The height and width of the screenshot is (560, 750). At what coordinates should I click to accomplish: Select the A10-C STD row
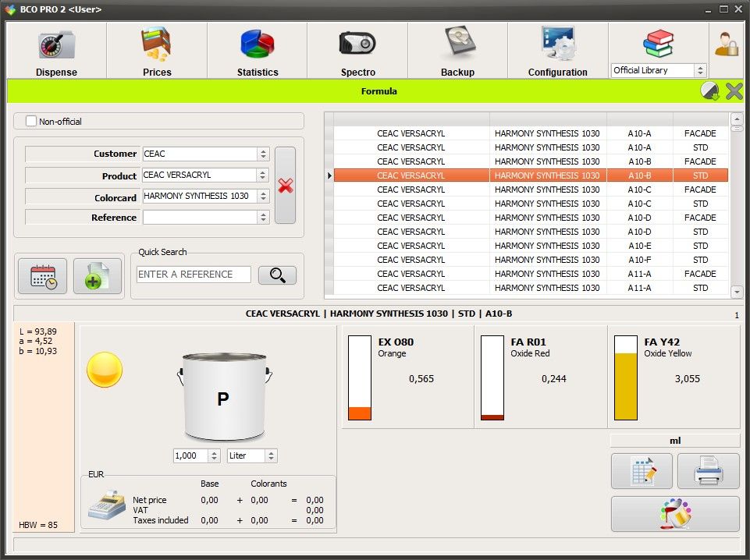tap(531, 204)
